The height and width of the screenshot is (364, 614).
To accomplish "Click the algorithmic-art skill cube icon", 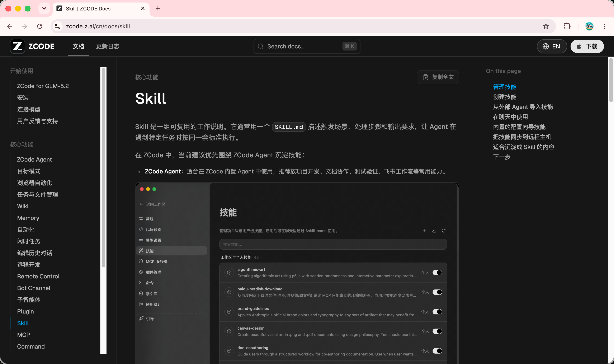I will tap(229, 273).
